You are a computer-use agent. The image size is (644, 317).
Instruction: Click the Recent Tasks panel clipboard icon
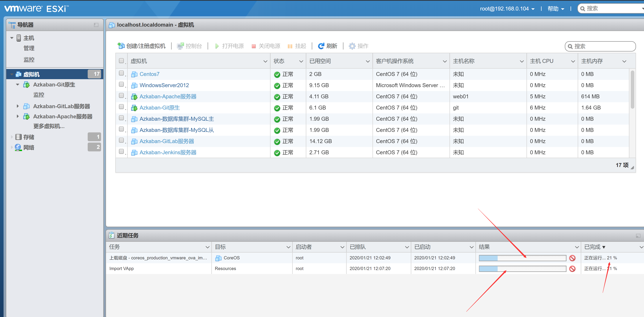point(111,235)
